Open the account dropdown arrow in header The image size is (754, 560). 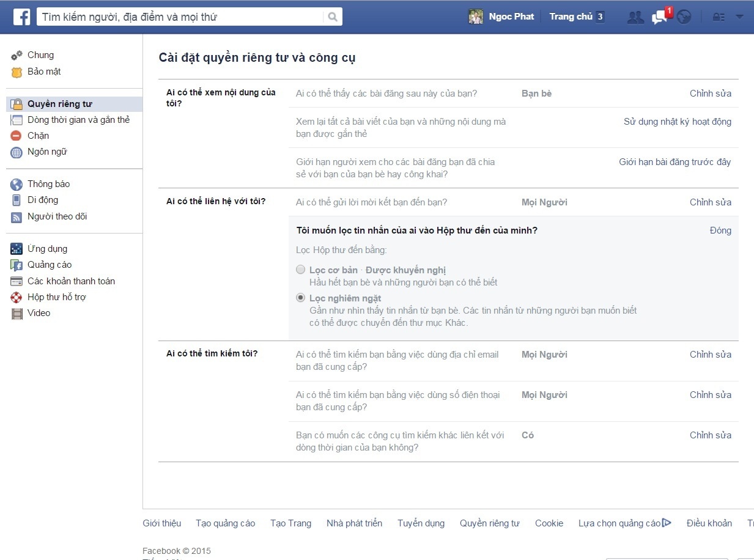[739, 17]
